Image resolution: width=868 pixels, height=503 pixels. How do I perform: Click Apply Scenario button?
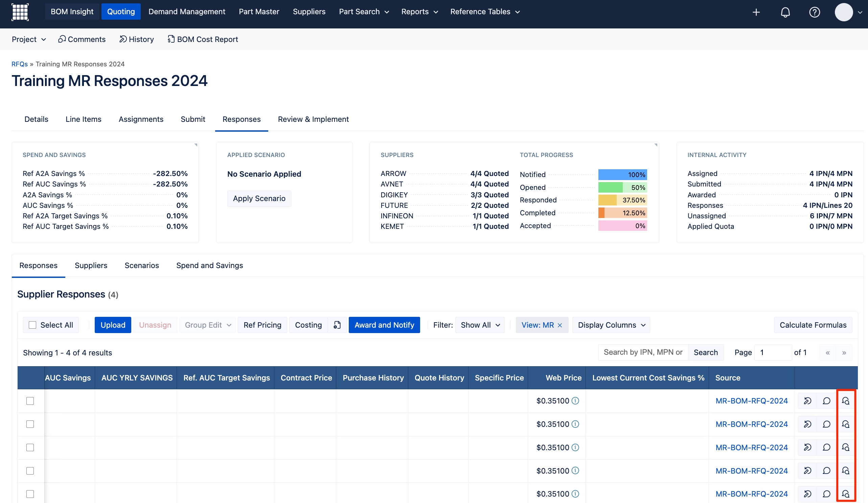[x=259, y=199]
